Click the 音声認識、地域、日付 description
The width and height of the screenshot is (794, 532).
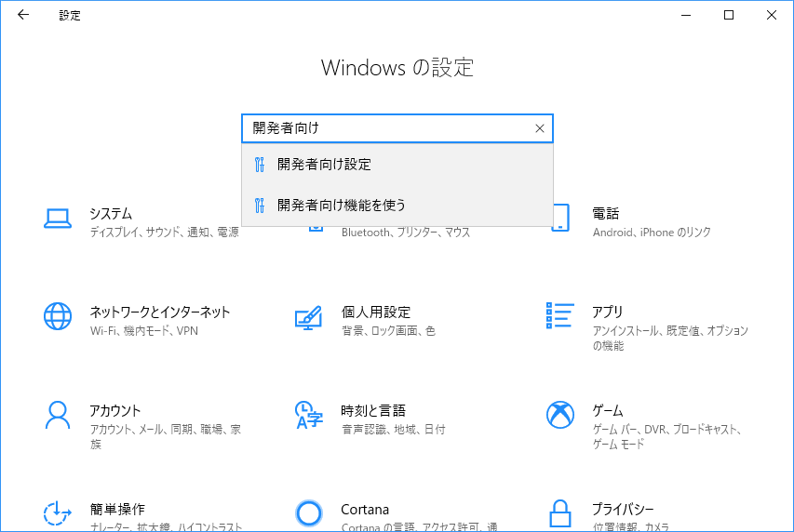(394, 430)
